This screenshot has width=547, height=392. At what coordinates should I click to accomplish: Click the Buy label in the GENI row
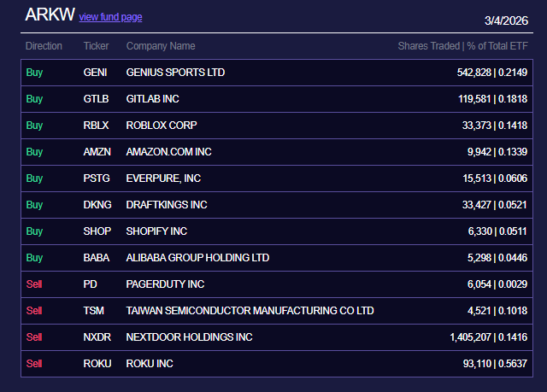[x=34, y=73]
